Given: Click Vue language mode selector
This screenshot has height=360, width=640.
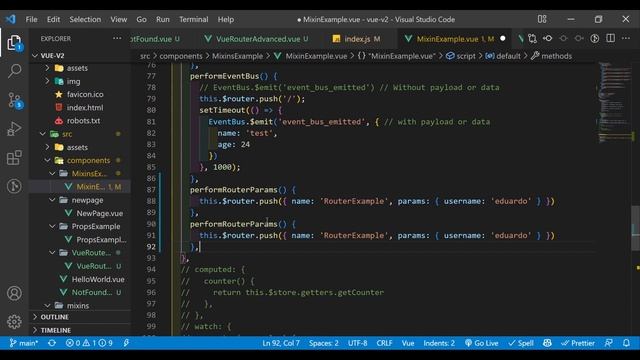Looking at the screenshot, I should [x=408, y=343].
